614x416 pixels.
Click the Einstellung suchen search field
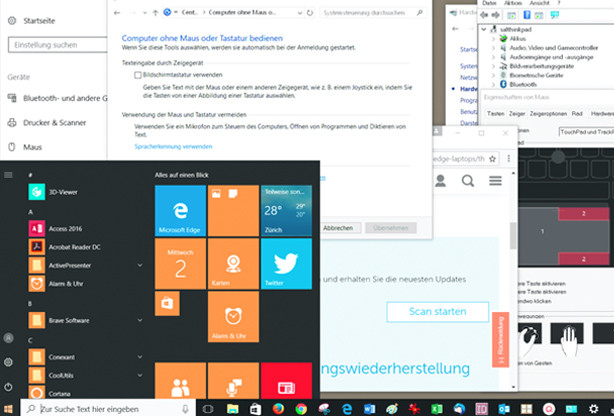(x=57, y=45)
